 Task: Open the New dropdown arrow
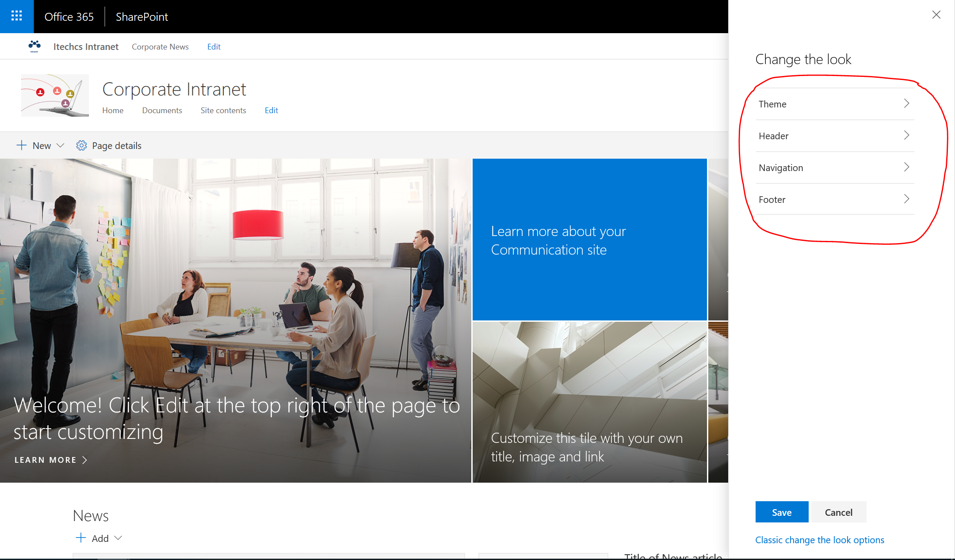tap(61, 145)
